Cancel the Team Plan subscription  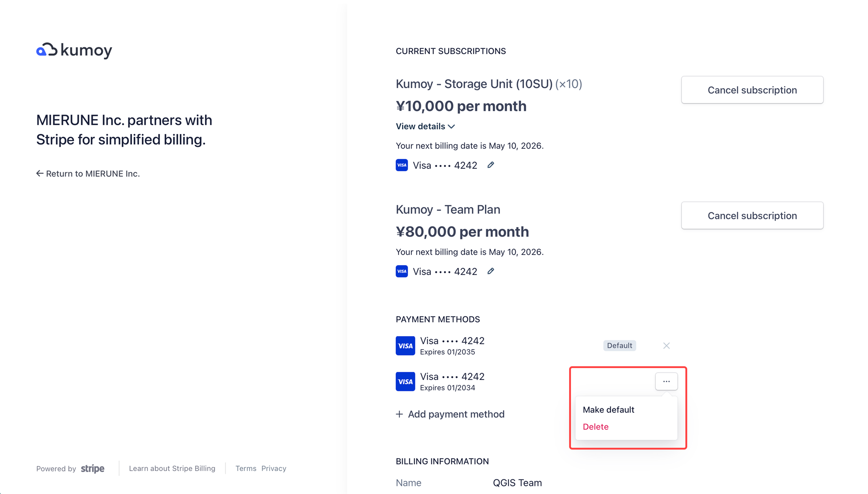(x=752, y=215)
